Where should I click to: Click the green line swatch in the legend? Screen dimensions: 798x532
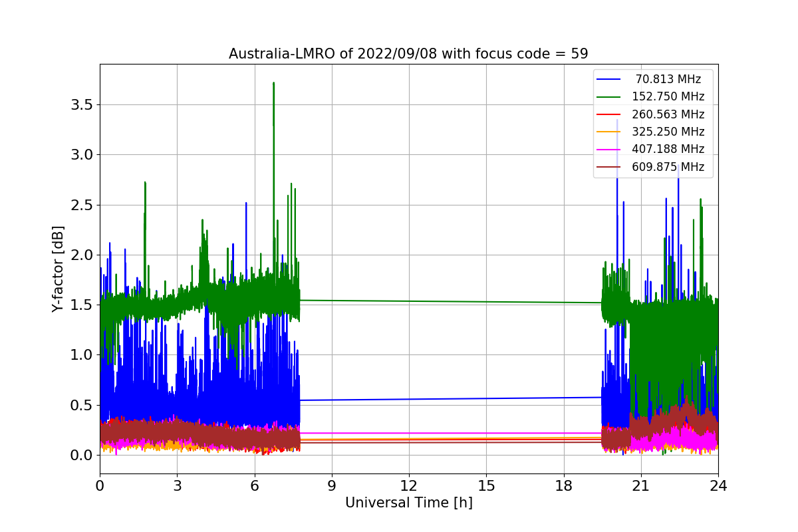[609, 97]
